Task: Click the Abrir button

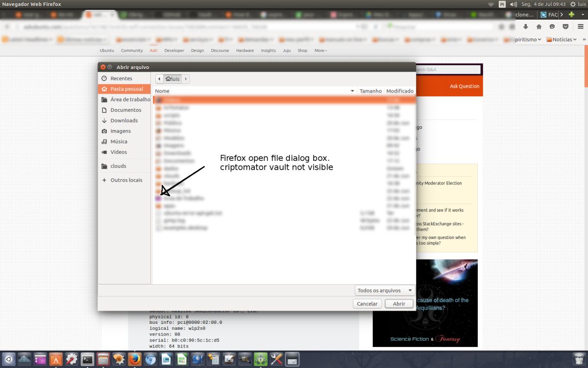Action: point(399,304)
